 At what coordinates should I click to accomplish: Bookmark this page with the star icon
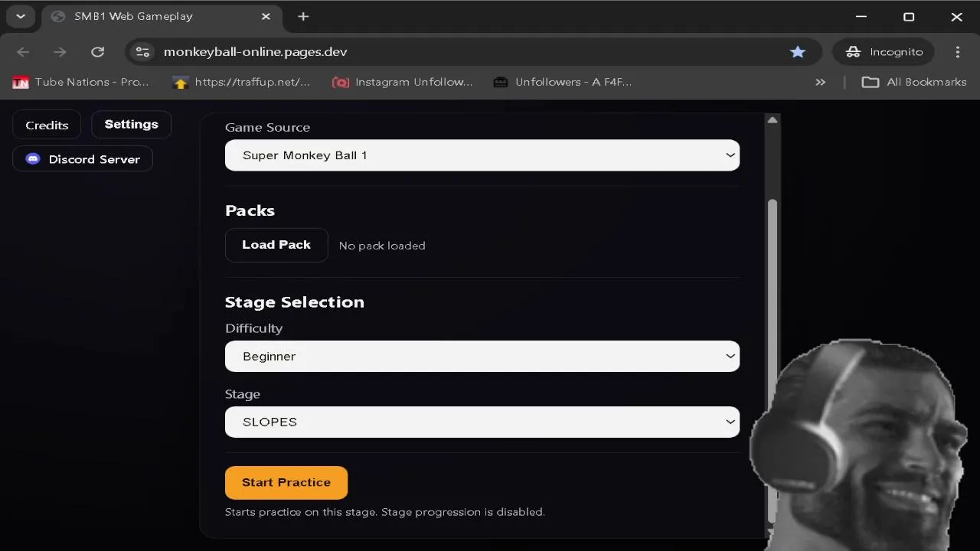pyautogui.click(x=798, y=52)
